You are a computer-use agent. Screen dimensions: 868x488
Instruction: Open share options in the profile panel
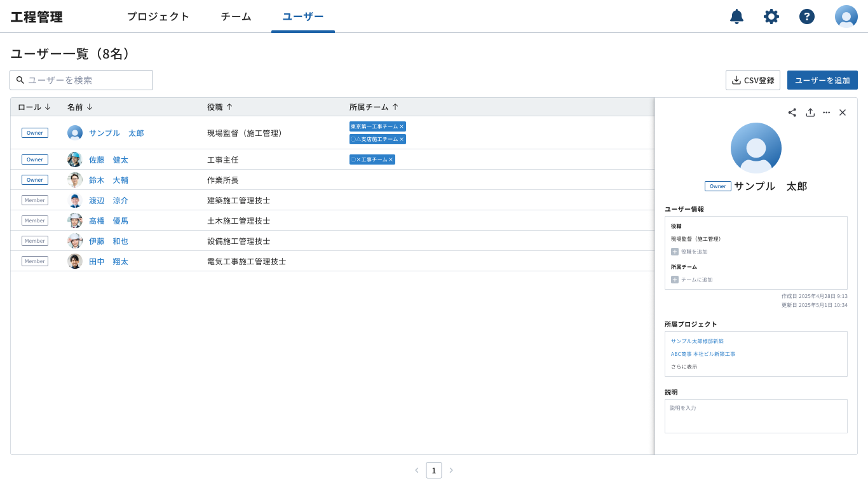[x=792, y=112]
